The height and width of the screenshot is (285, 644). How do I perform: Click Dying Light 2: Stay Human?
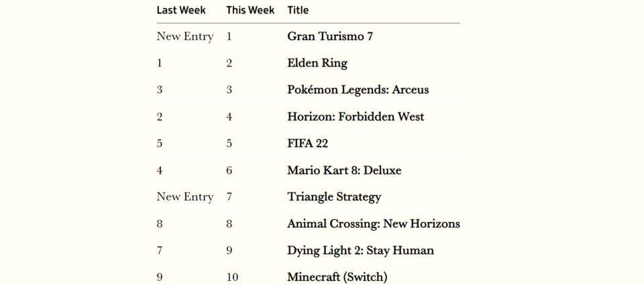tap(361, 251)
